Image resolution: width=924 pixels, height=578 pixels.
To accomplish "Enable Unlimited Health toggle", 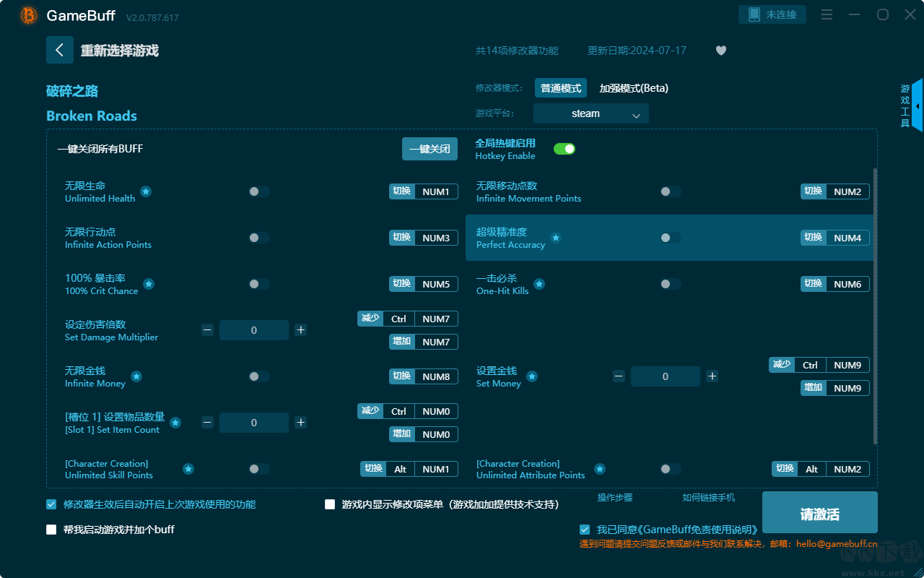I will 259,191.
